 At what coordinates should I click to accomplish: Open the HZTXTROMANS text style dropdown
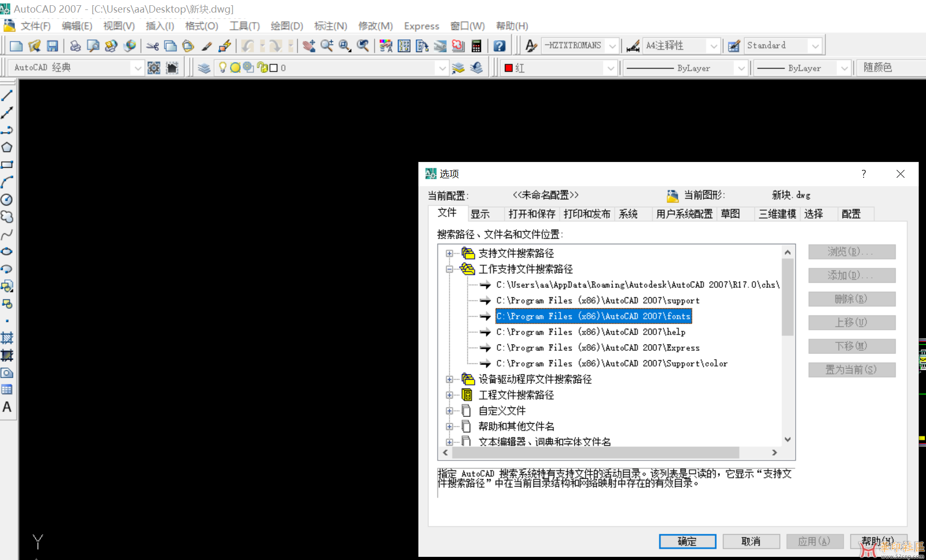[x=612, y=46]
